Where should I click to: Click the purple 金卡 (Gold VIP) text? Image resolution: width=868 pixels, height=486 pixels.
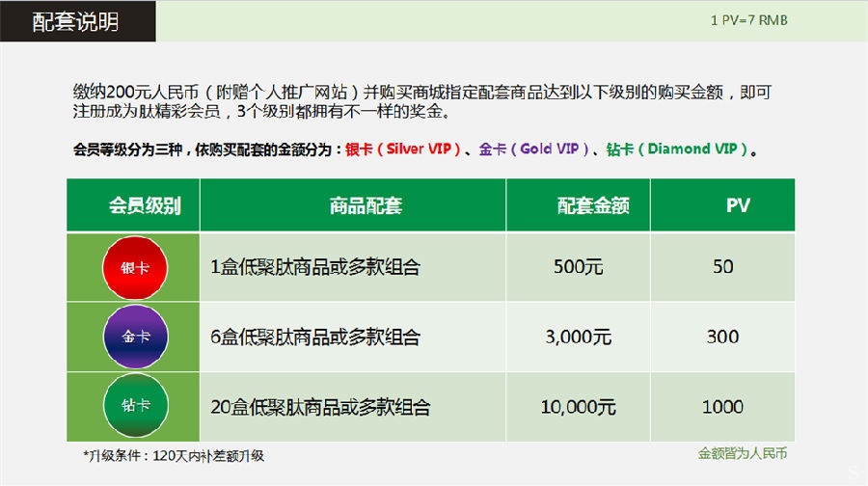pyautogui.click(x=533, y=149)
